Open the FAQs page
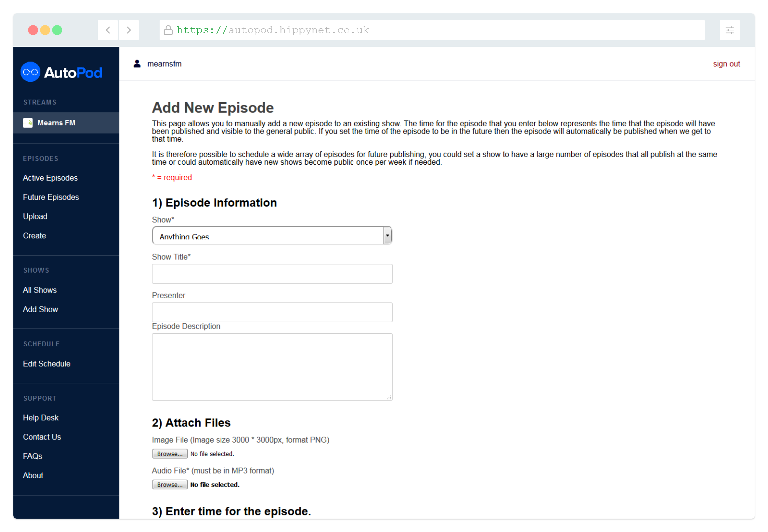 tap(32, 456)
